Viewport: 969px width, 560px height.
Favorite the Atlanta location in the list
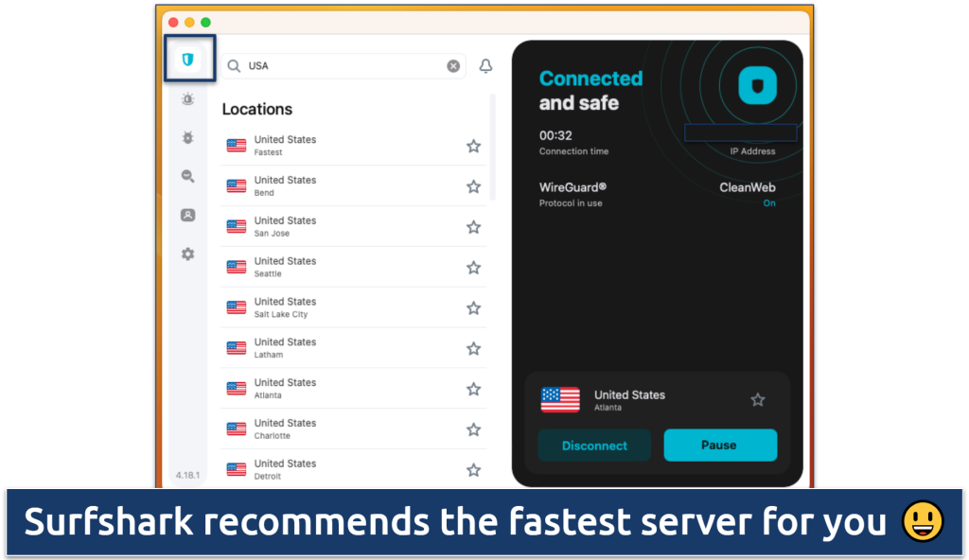click(x=473, y=389)
